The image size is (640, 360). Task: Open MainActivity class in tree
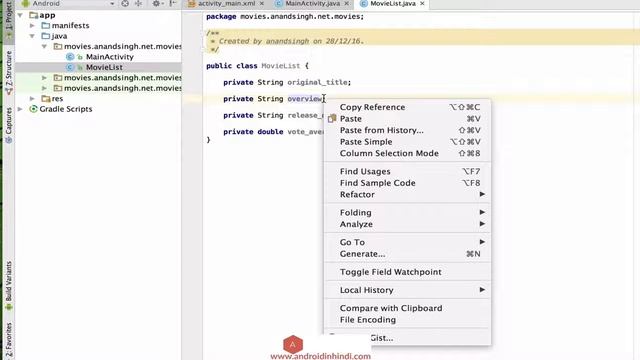pos(110,57)
